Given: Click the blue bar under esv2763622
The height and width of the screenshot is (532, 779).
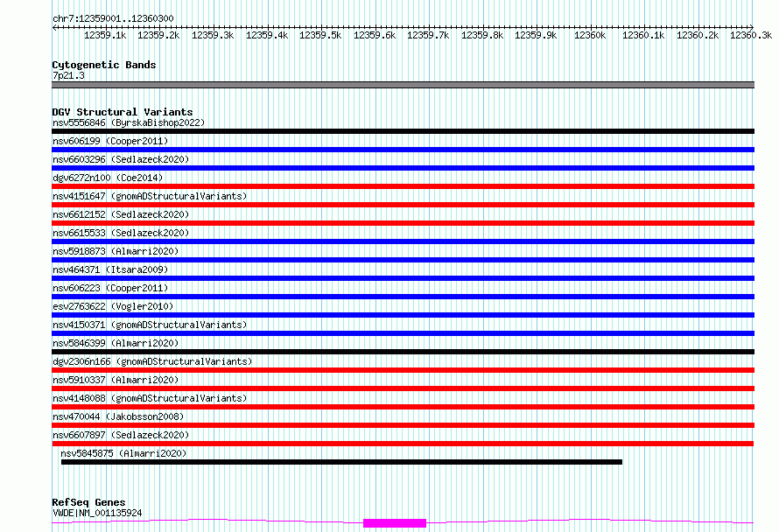Looking at the screenshot, I should coord(403,315).
